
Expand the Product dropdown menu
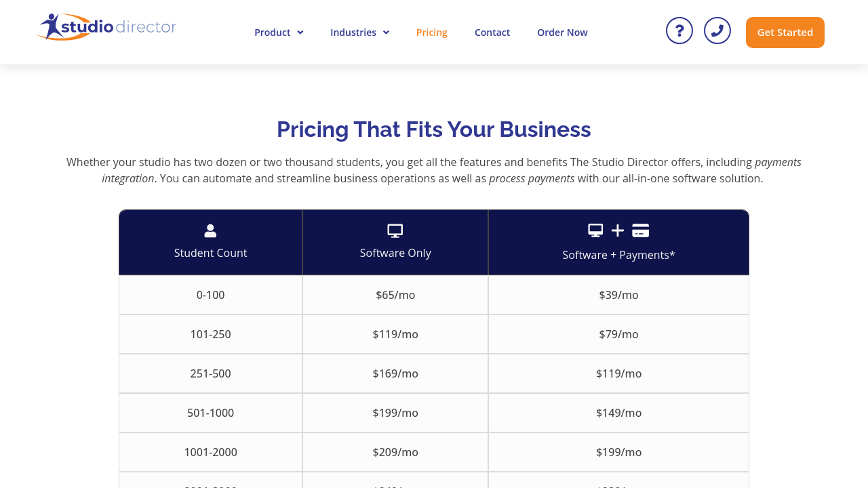point(278,33)
